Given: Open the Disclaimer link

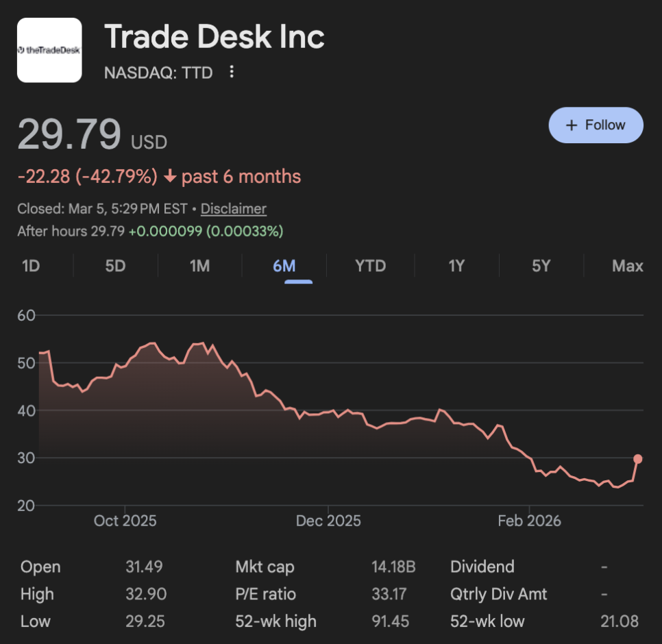Looking at the screenshot, I should pos(233,209).
